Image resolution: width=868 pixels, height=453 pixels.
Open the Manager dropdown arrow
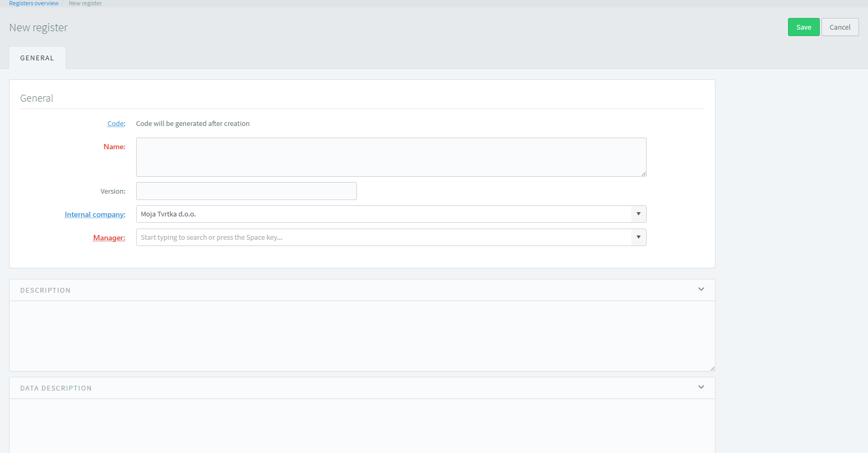pos(638,237)
